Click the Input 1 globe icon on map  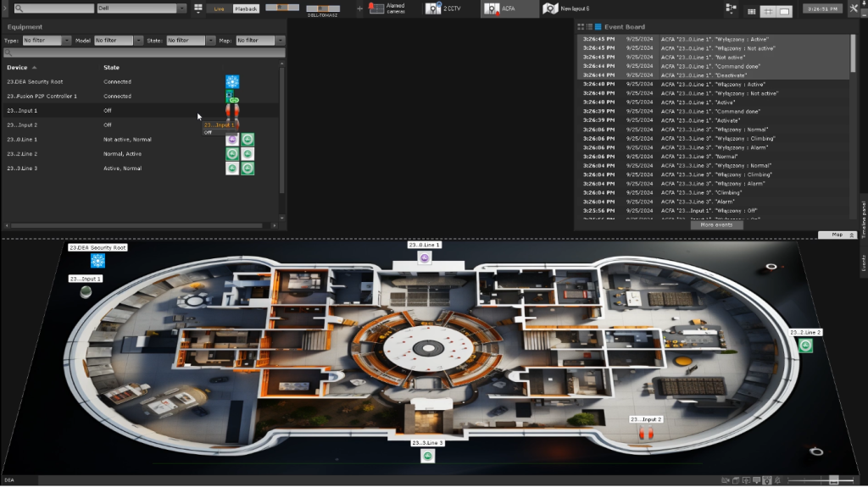pos(86,291)
